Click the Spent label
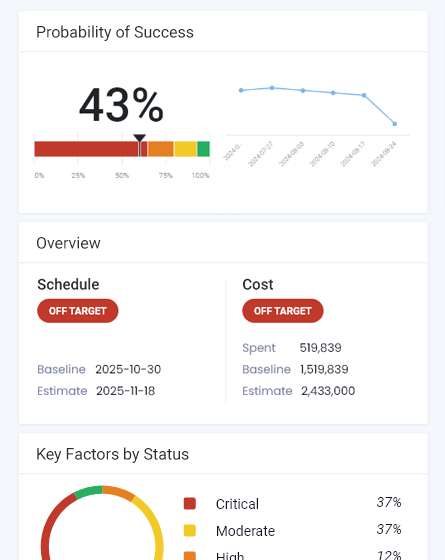This screenshot has height=560, width=445. point(259,348)
